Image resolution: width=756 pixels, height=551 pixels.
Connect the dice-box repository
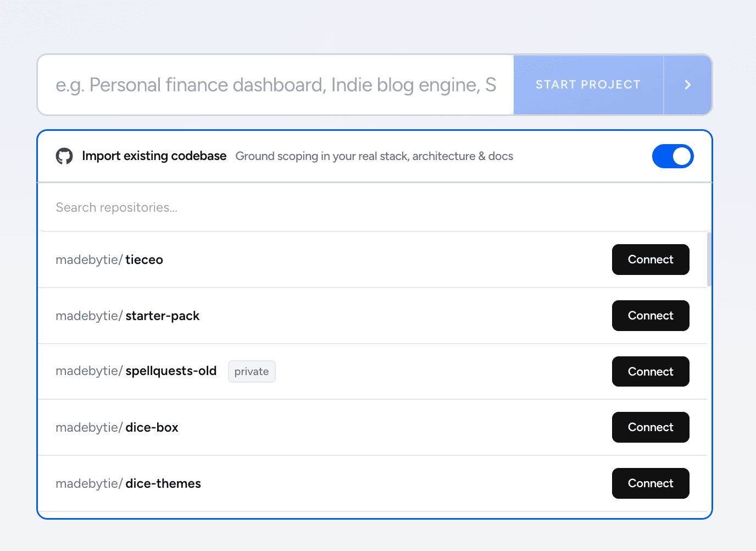[x=651, y=427]
